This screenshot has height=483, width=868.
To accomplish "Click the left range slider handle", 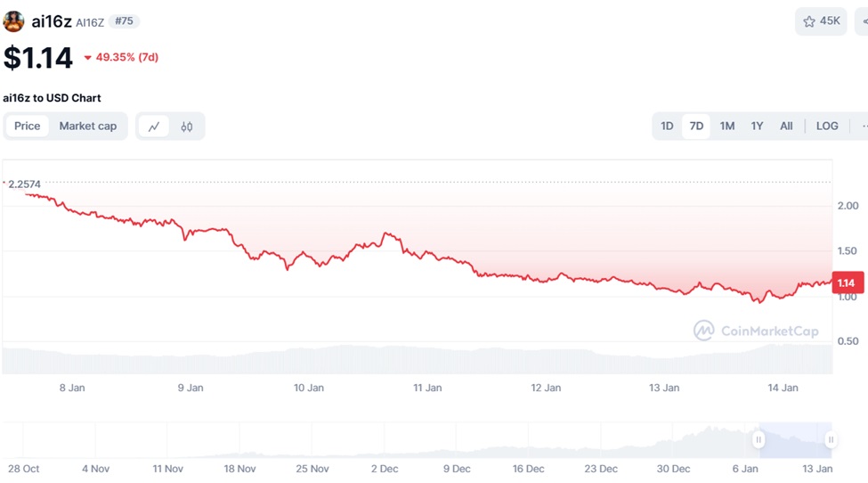I will click(758, 439).
